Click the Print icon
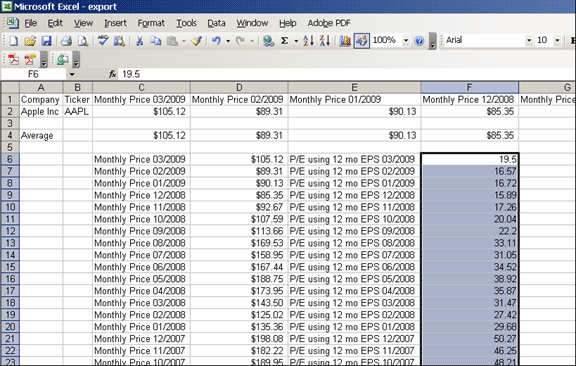This screenshot has width=576, height=366. point(66,40)
